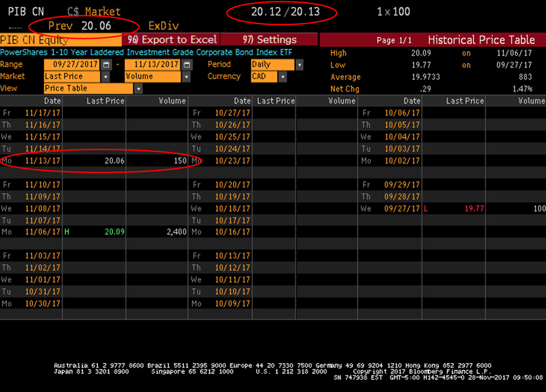Open the Period Daily dropdown arrow
The height and width of the screenshot is (392, 546).
tap(299, 64)
